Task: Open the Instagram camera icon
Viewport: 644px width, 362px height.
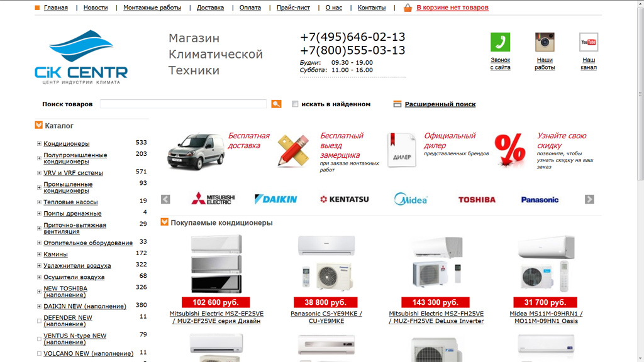Action: pyautogui.click(x=545, y=42)
